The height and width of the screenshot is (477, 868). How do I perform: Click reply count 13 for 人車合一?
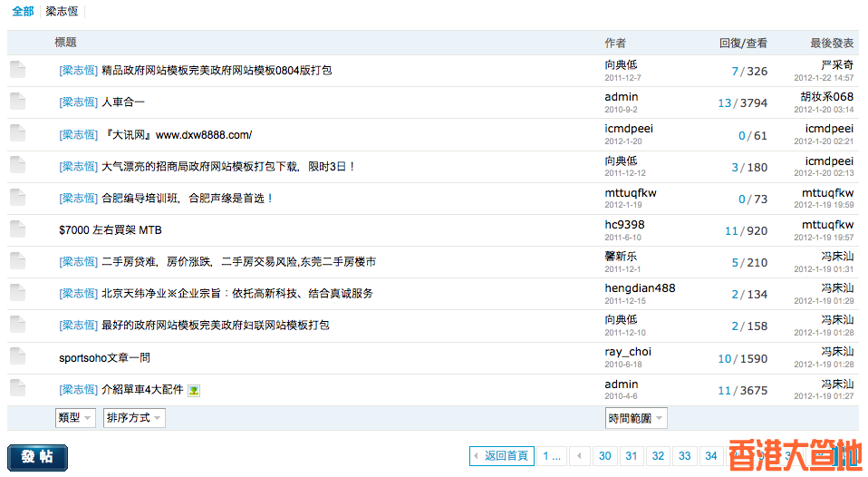pyautogui.click(x=725, y=103)
